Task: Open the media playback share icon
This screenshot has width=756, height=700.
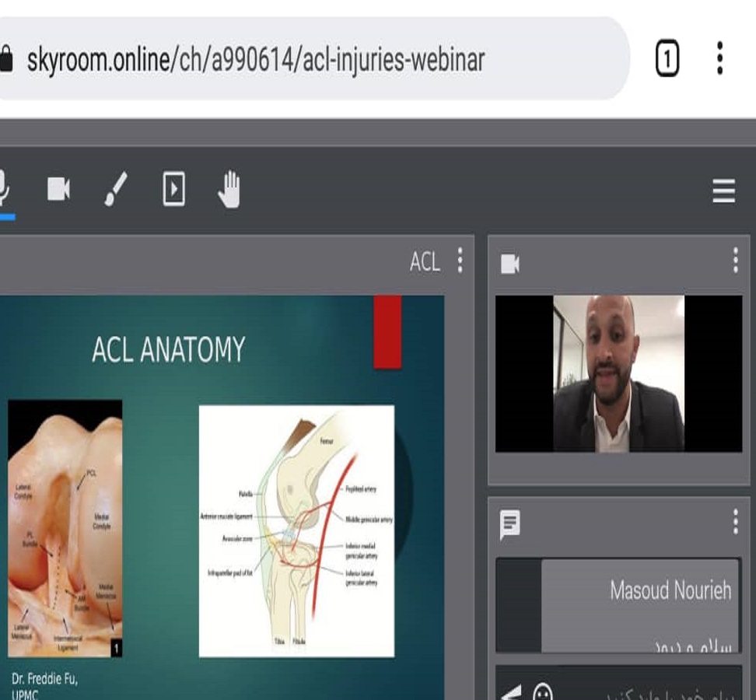Action: 173,189
